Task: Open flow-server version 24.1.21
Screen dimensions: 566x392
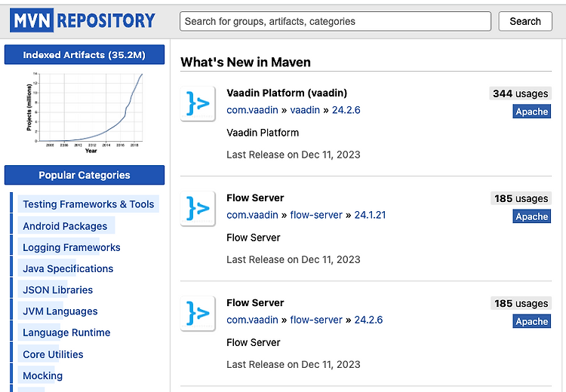Action: tap(370, 215)
